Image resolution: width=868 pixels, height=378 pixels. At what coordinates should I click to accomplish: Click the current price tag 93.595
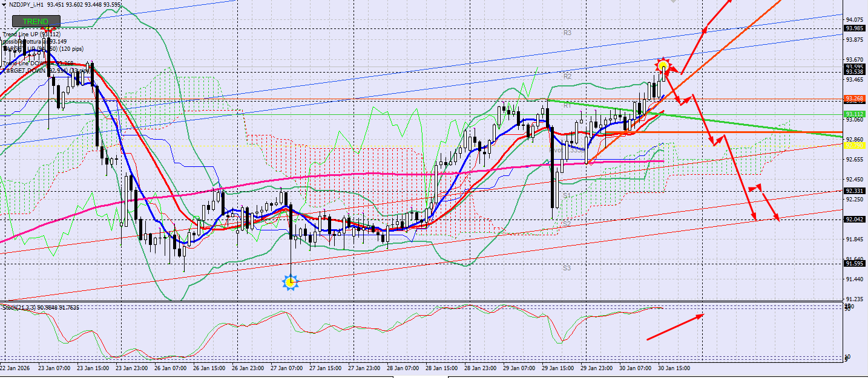click(x=854, y=67)
